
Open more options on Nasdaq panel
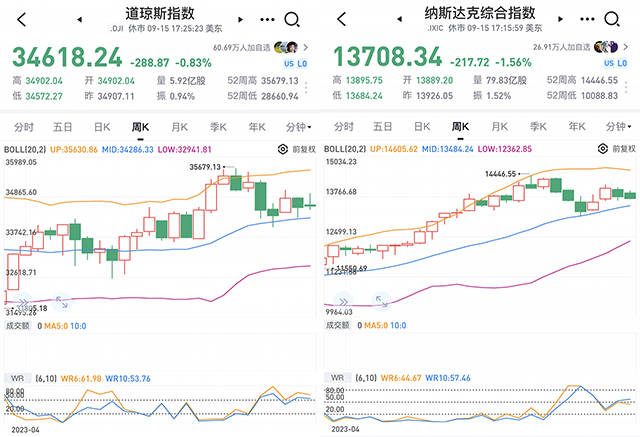587,19
